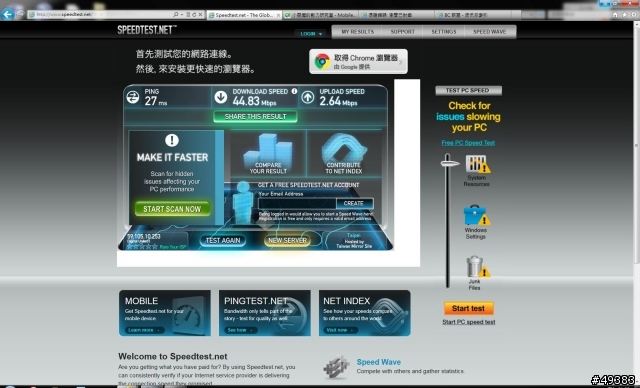
Task: Click the PINGTEST.NET promo card
Action: pos(265,313)
